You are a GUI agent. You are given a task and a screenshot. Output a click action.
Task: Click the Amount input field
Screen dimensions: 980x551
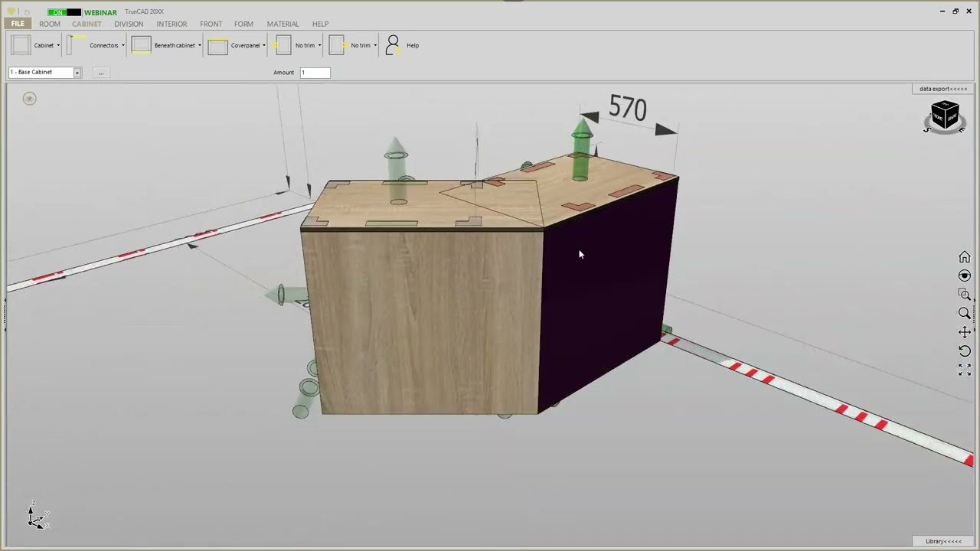(315, 73)
